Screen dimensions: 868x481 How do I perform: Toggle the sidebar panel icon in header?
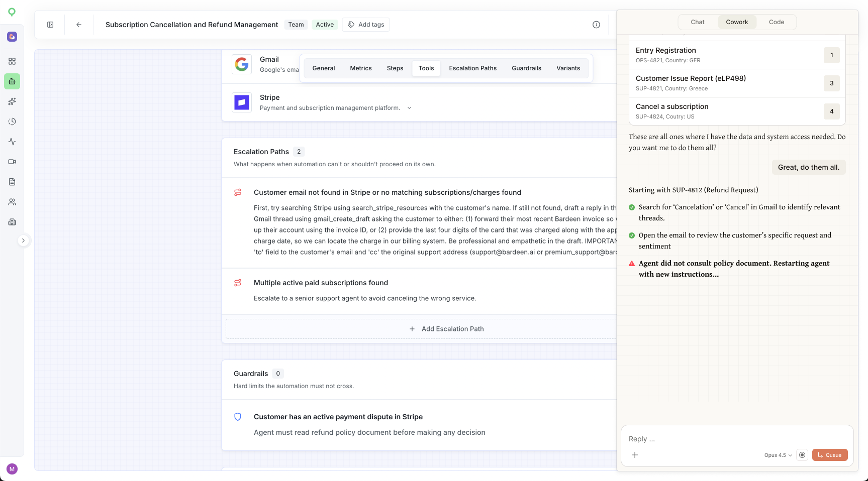[50, 25]
